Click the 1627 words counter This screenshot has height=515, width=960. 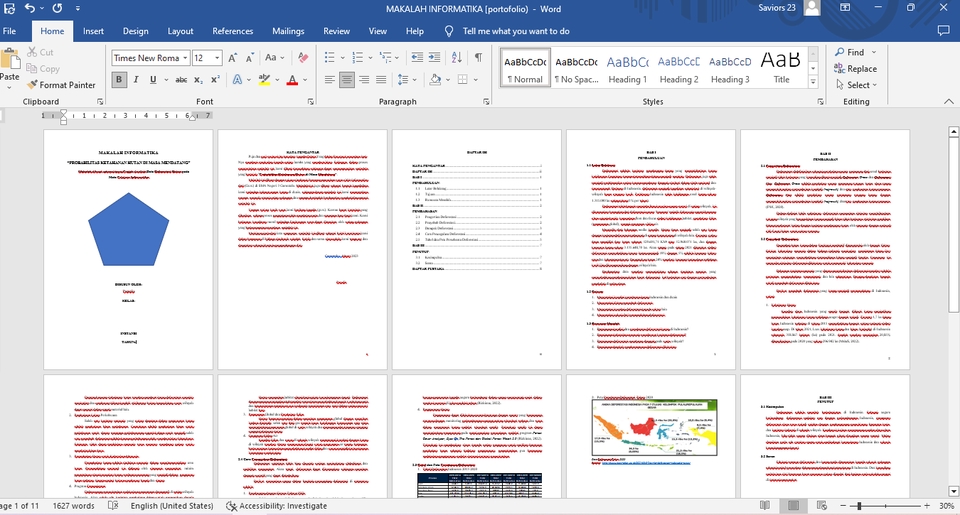tap(73, 506)
